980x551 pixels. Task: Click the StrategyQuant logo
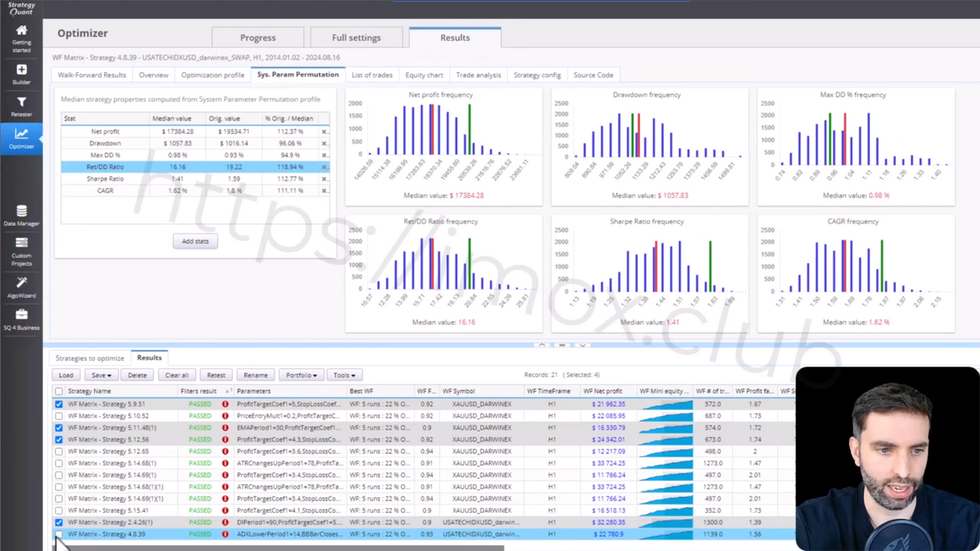(x=21, y=8)
